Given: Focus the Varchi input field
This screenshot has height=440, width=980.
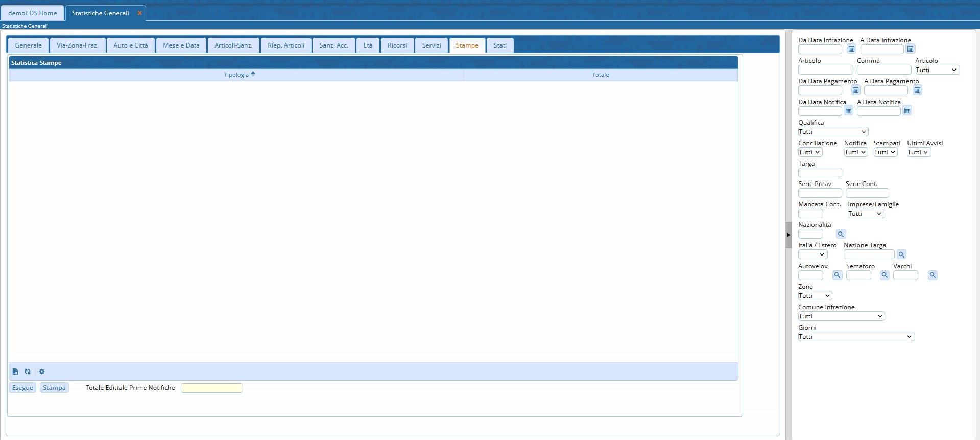Looking at the screenshot, I should pos(905,275).
